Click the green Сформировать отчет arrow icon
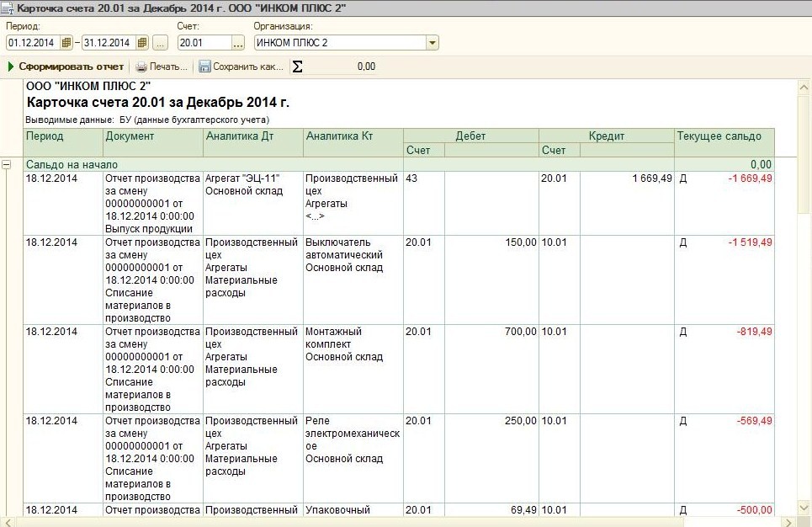Viewport: 812px width, 527px height. [11, 67]
